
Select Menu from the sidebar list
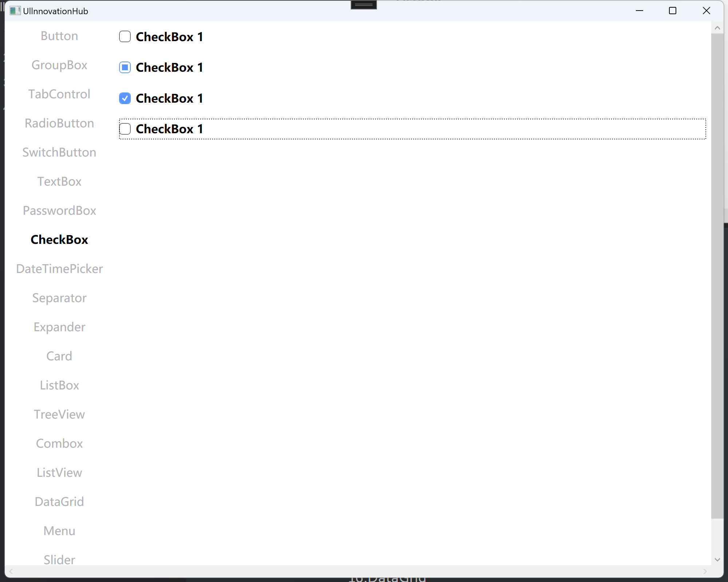click(x=59, y=531)
